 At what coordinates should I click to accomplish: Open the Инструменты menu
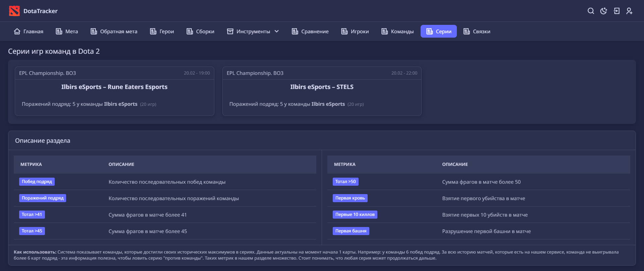(253, 31)
